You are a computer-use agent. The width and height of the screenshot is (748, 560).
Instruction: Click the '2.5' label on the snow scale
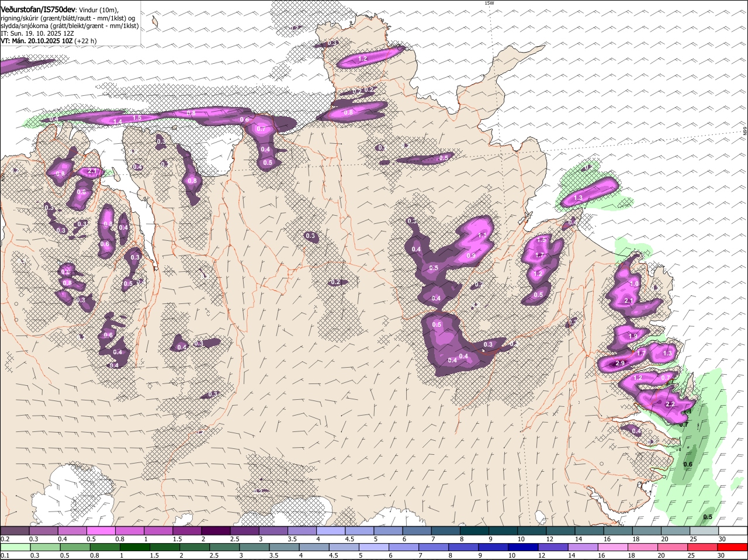(234, 539)
